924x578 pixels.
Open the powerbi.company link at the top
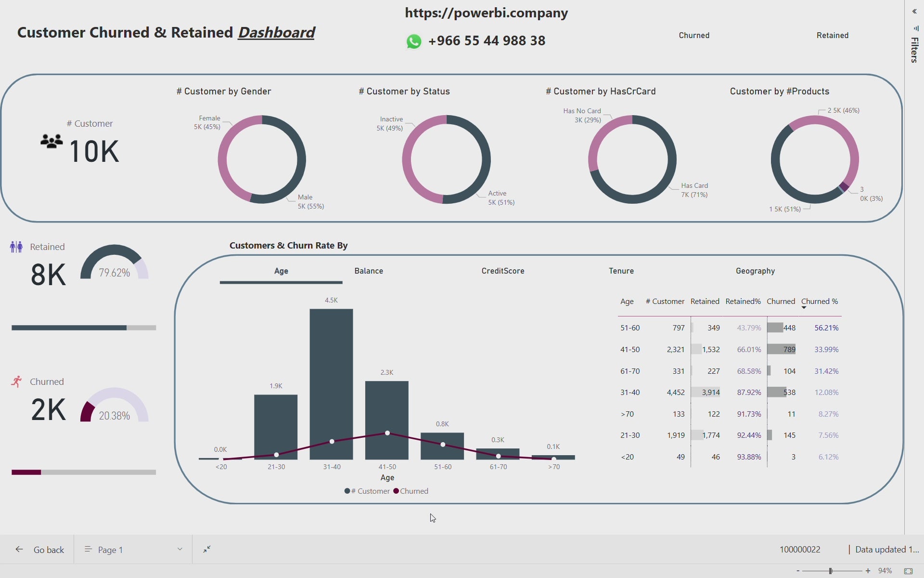point(486,13)
